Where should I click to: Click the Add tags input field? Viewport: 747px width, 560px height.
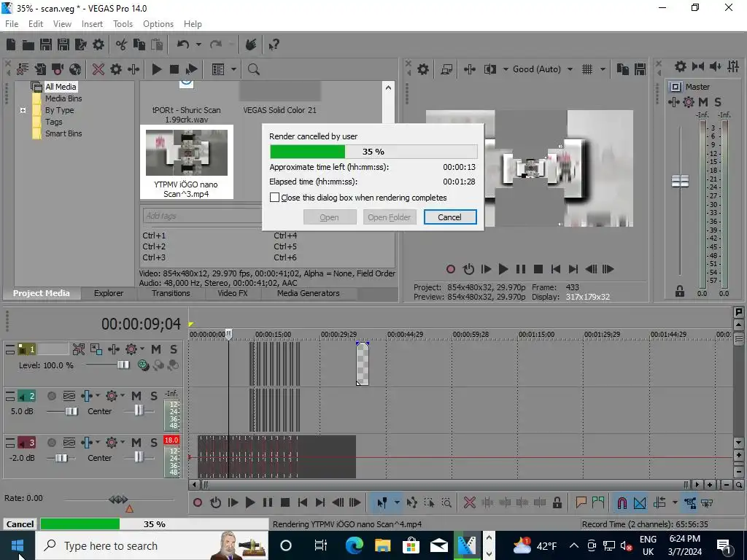pyautogui.click(x=202, y=216)
